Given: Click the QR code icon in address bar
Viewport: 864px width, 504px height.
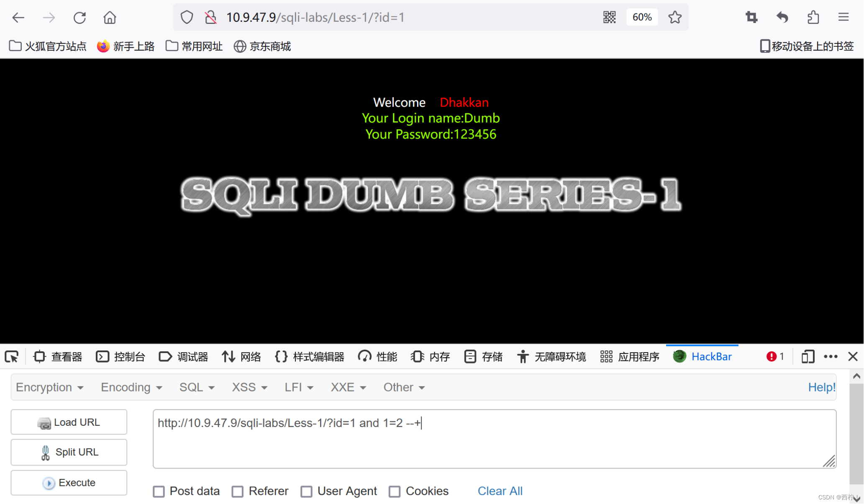Looking at the screenshot, I should (x=609, y=18).
